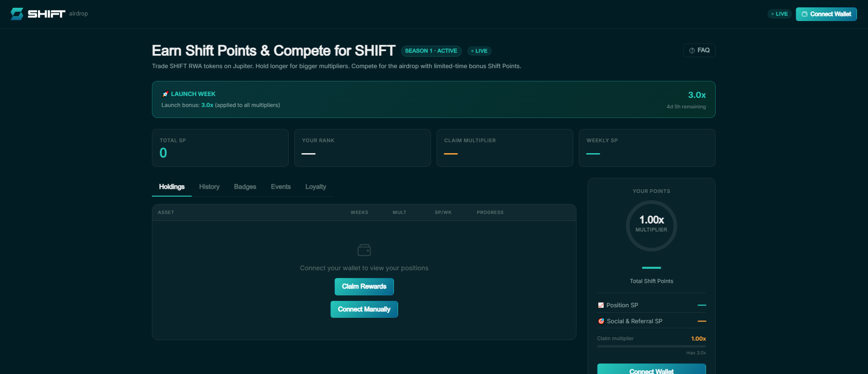
Task: Click the ASSET column header
Action: tap(166, 213)
